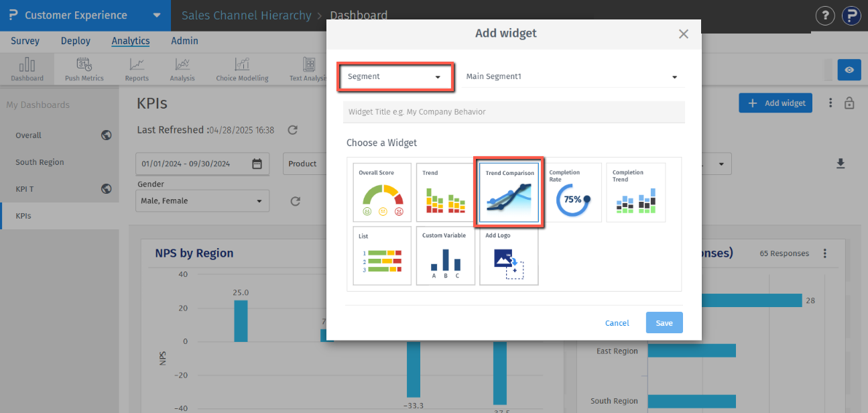Click the refresh icon beside Last Refreshed

point(292,130)
